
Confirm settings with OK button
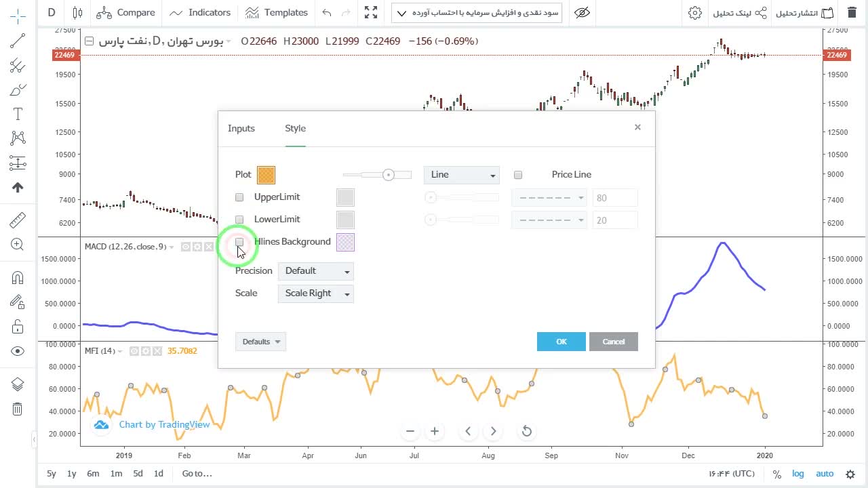561,342
